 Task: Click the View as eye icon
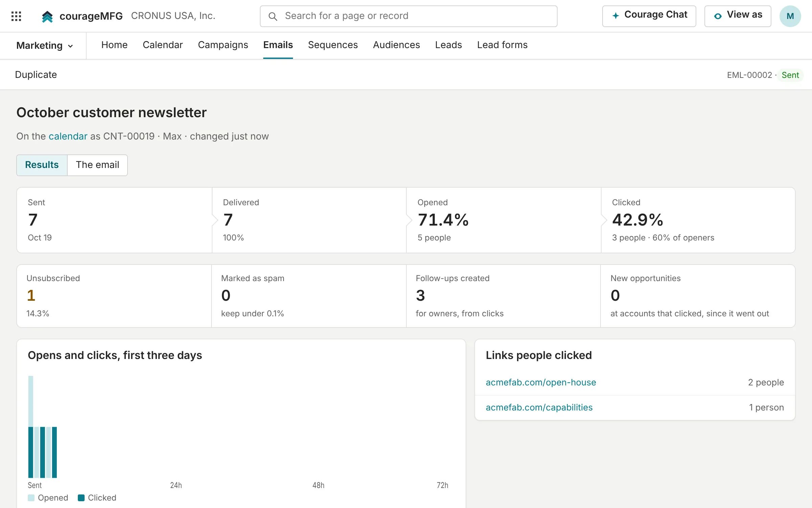tap(718, 16)
